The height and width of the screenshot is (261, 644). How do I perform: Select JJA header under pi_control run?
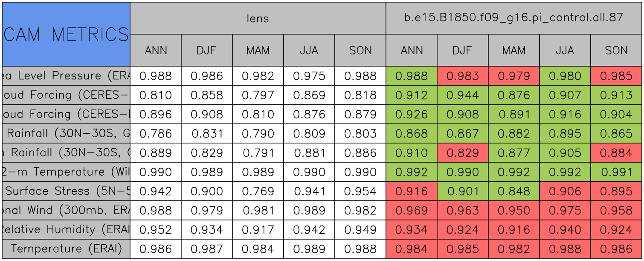click(x=565, y=50)
